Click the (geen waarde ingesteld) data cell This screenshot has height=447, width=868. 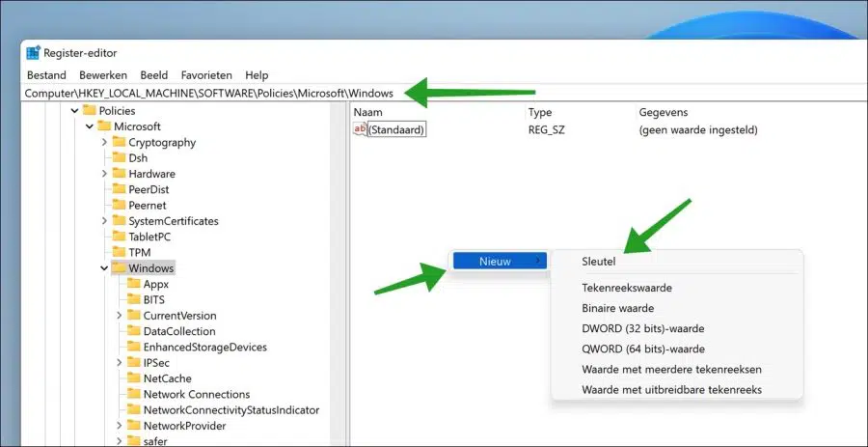698,130
